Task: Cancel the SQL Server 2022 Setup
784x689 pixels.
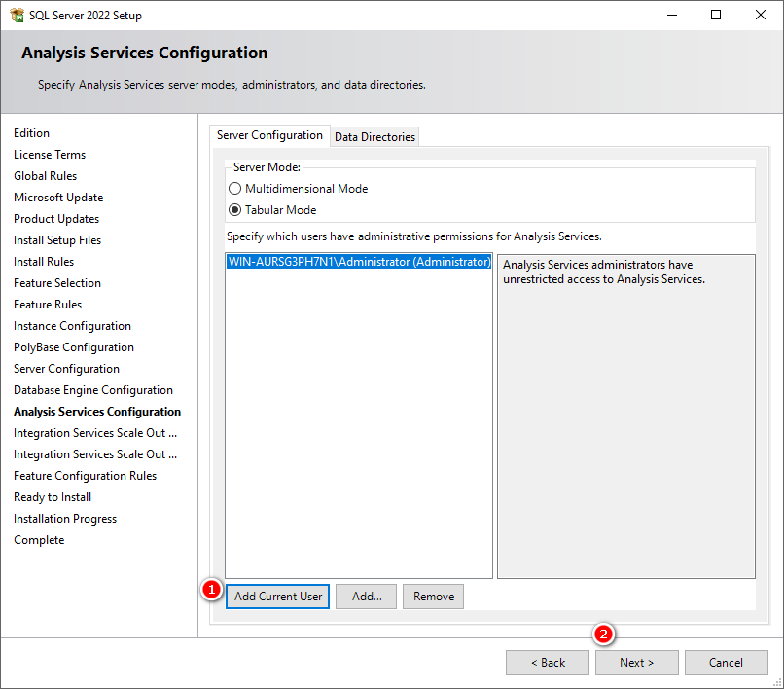Action: pos(726,662)
